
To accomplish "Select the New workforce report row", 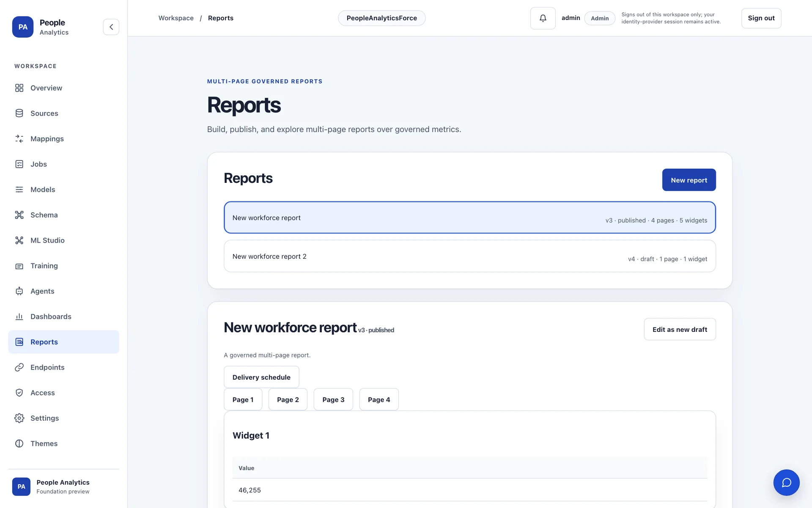I will point(469,218).
